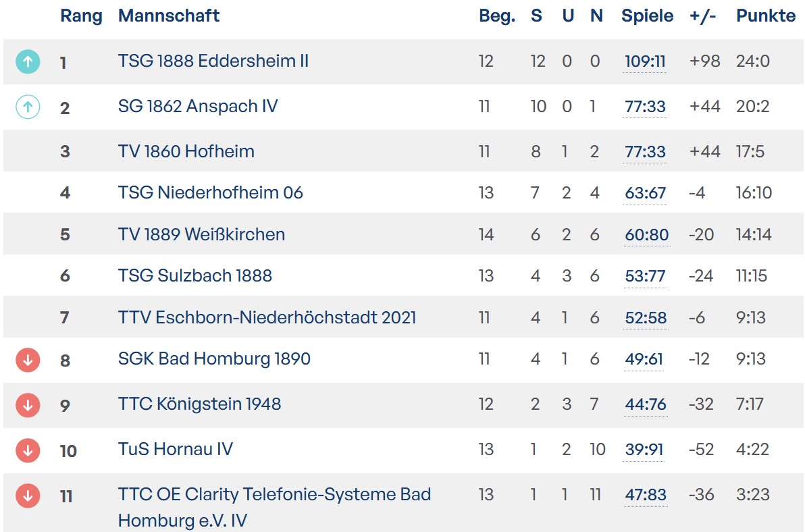Image resolution: width=805 pixels, height=532 pixels.
Task: Click the Spiele column header
Action: 647,16
